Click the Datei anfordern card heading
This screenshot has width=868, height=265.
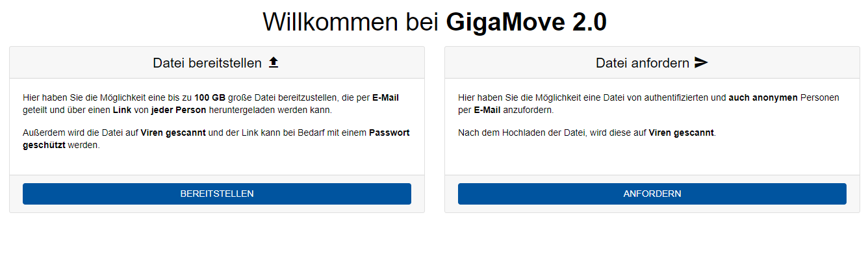(x=642, y=63)
